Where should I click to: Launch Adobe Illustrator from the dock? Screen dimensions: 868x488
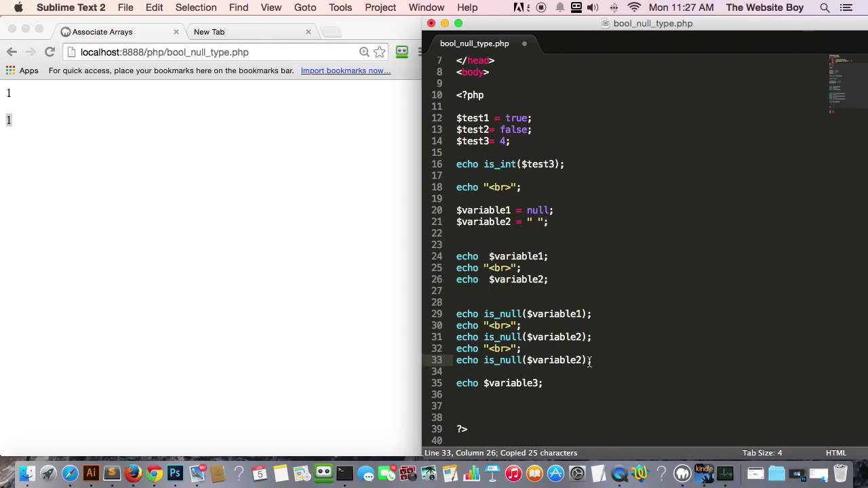click(91, 472)
